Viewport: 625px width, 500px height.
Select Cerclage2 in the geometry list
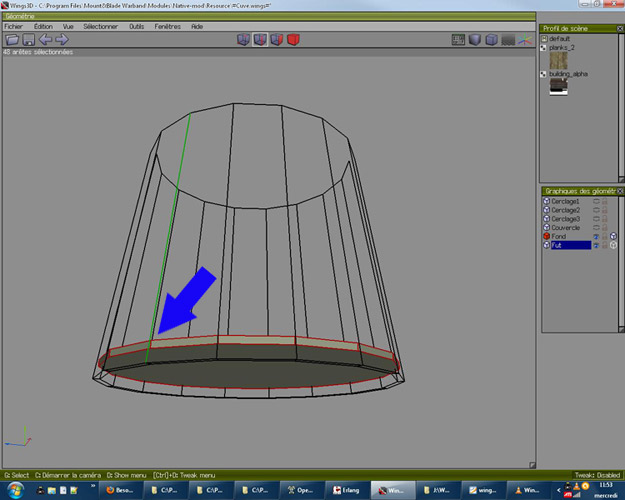tap(566, 209)
